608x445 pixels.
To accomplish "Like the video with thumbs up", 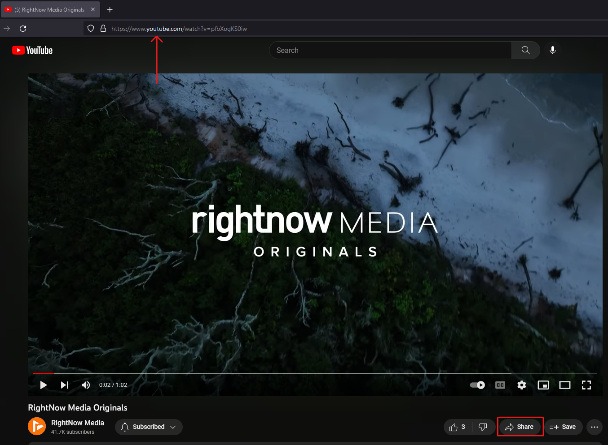I will [x=457, y=427].
